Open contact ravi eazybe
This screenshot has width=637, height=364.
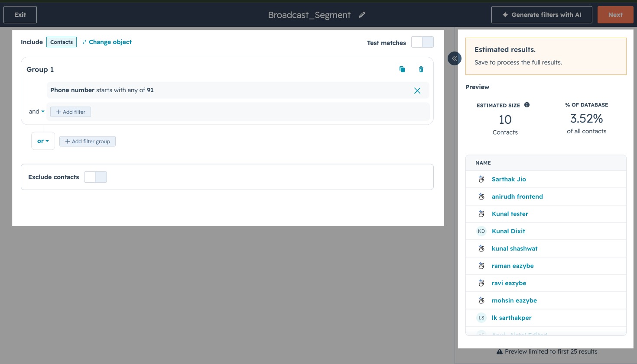coord(509,283)
